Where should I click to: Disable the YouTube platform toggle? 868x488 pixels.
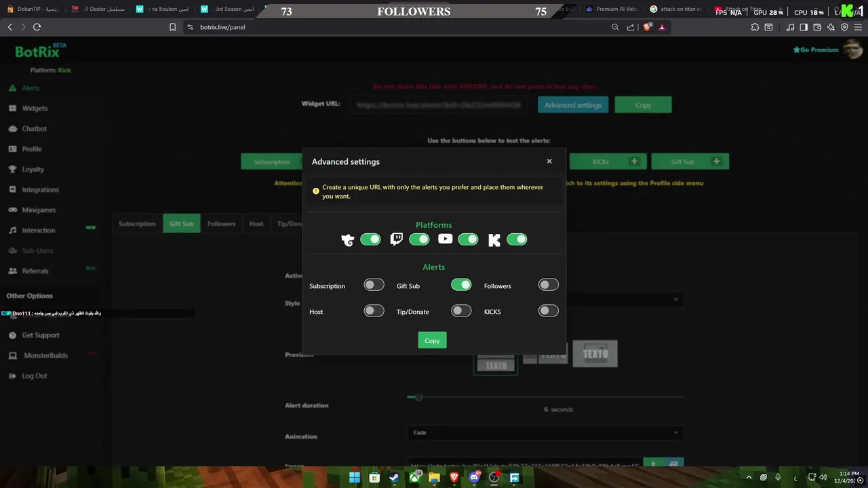tap(468, 239)
